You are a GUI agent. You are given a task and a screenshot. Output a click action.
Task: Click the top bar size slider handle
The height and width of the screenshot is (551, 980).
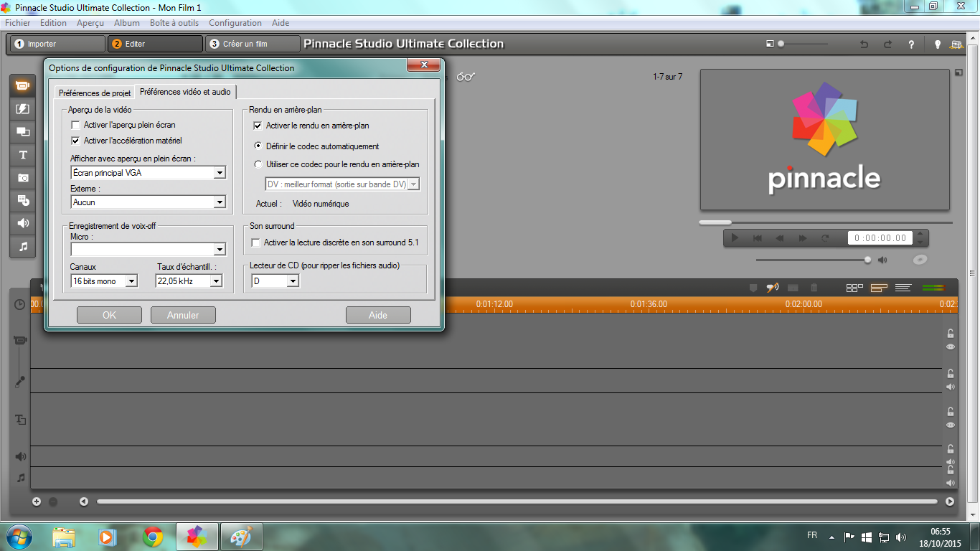pyautogui.click(x=781, y=44)
